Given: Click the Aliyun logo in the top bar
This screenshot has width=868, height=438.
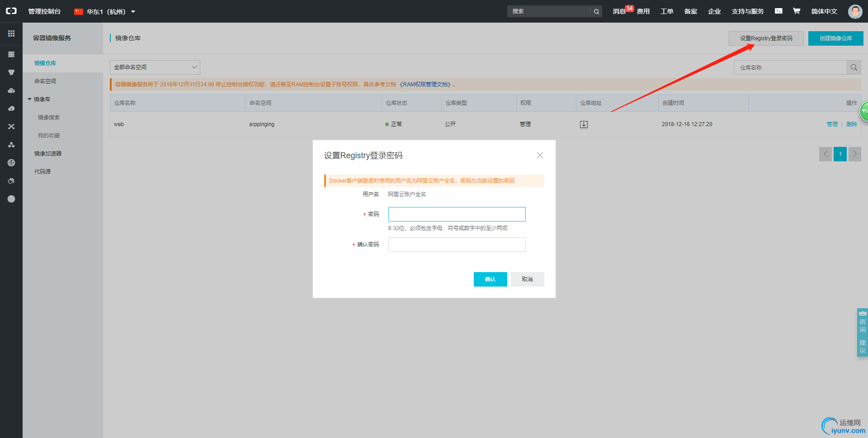Looking at the screenshot, I should tap(11, 11).
